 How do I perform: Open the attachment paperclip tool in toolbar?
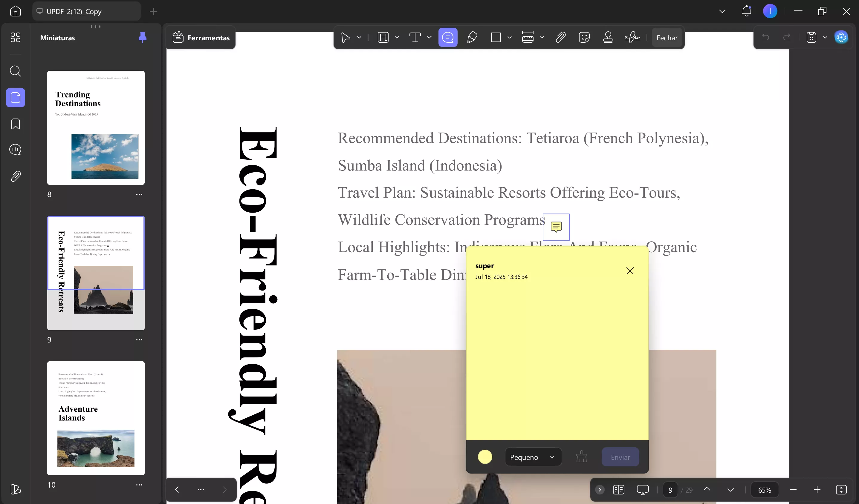561,37
